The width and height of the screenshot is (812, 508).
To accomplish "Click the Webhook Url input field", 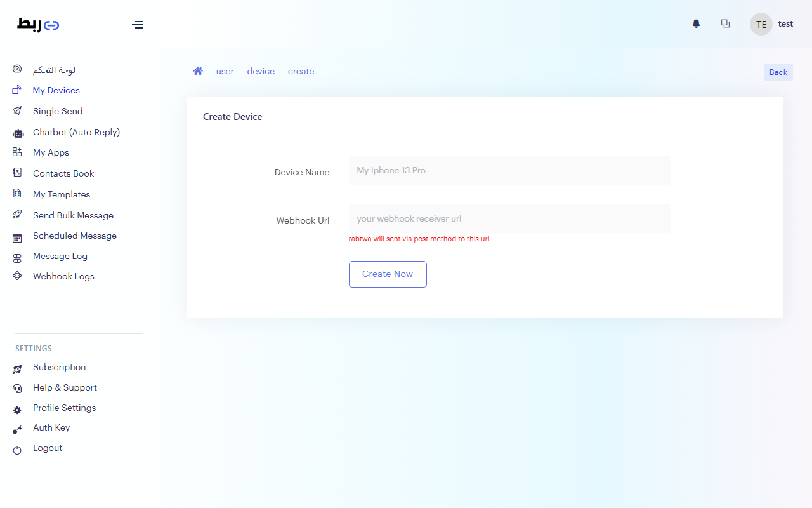I will [509, 218].
